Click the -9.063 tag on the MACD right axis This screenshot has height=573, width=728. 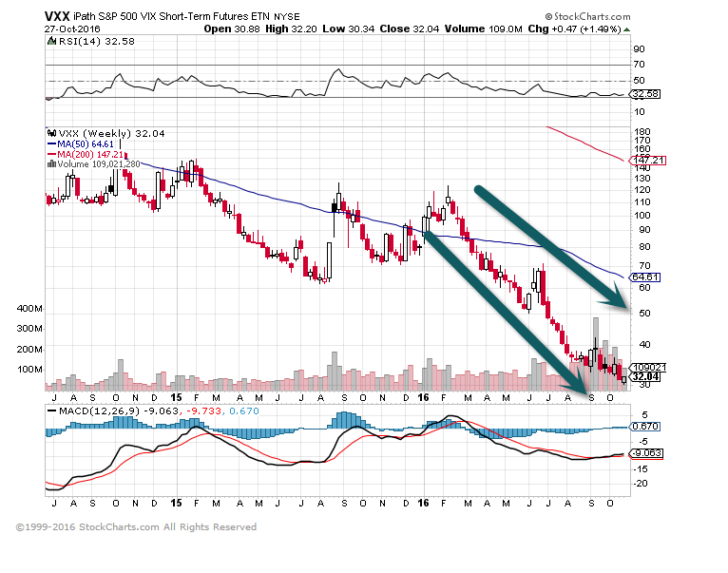647,453
